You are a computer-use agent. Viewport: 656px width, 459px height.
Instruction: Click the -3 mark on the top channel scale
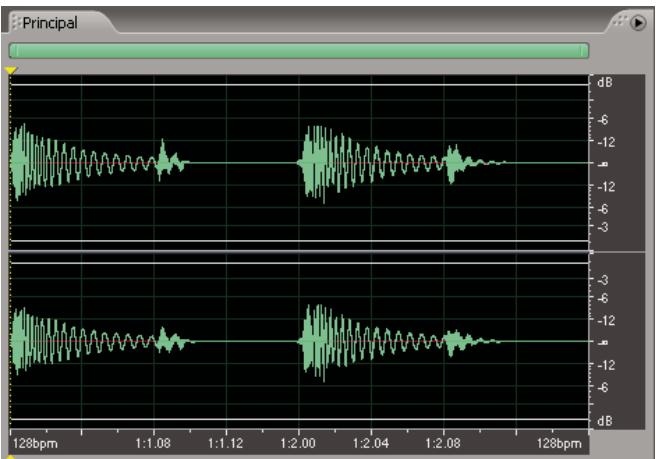click(x=602, y=227)
